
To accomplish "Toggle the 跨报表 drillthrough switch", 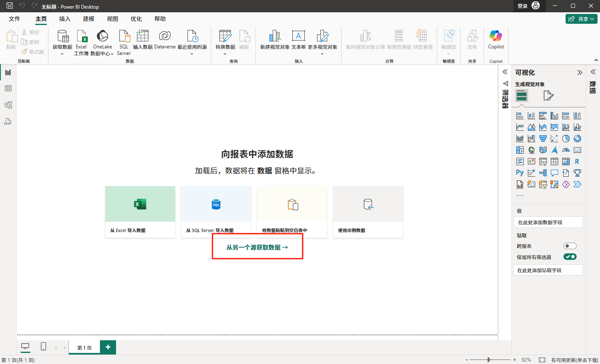I will (570, 246).
